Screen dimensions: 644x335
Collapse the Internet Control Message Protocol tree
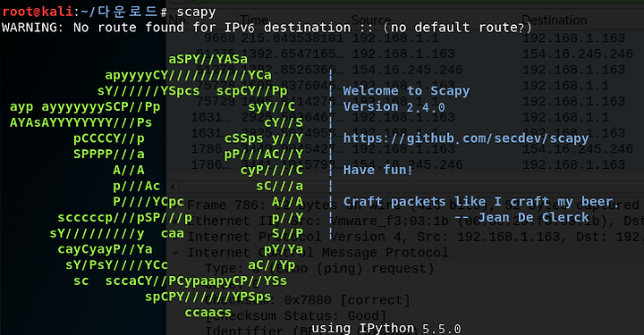coord(176,253)
